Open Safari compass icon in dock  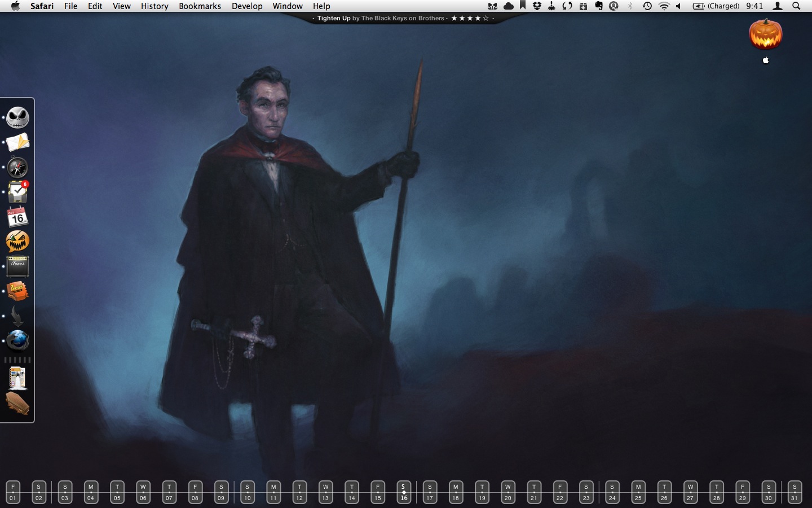pyautogui.click(x=17, y=168)
